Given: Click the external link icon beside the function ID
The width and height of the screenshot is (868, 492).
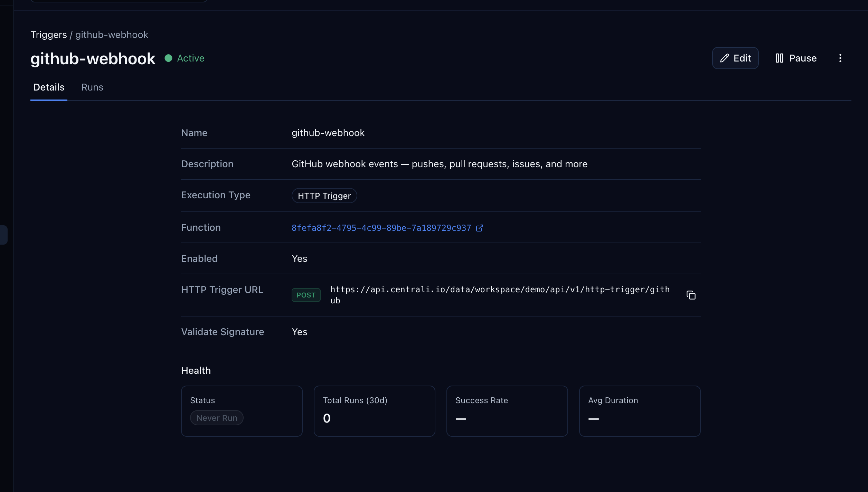Looking at the screenshot, I should click(480, 228).
